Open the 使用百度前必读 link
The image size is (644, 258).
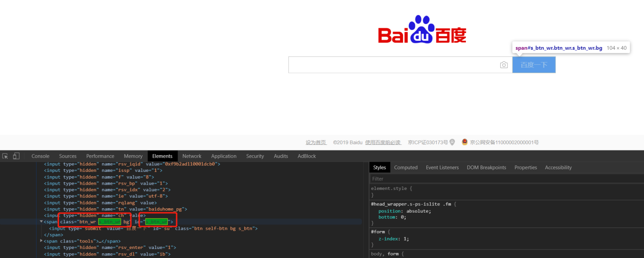[x=383, y=142]
